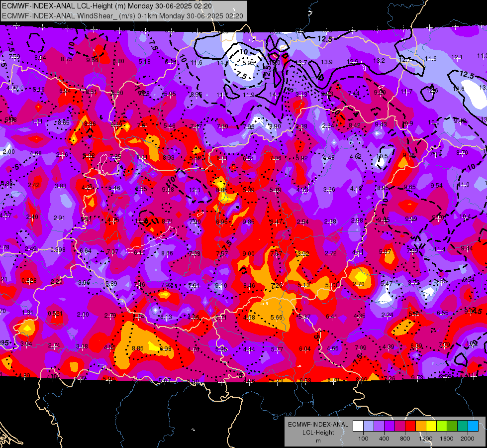This screenshot has height=448, width=487.
Task: Click the wind shear value 6.10
Action: pos(139,253)
